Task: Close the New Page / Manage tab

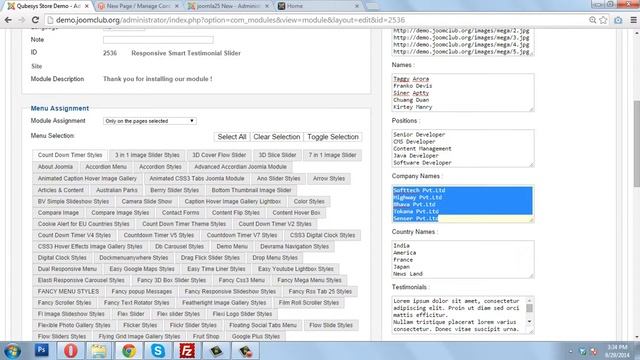Action: point(177,6)
